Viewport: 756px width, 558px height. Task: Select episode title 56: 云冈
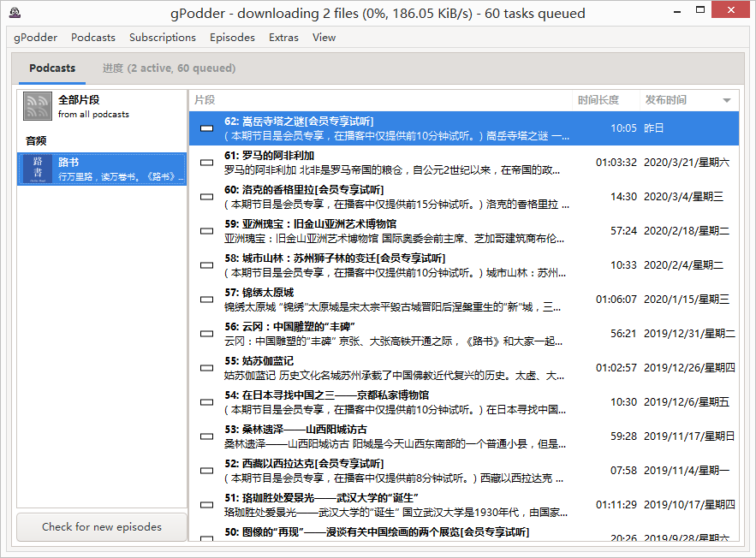pyautogui.click(x=289, y=327)
